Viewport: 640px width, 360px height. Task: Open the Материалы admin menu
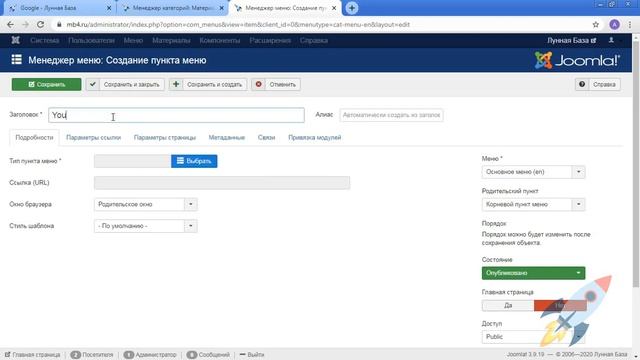pos(171,40)
